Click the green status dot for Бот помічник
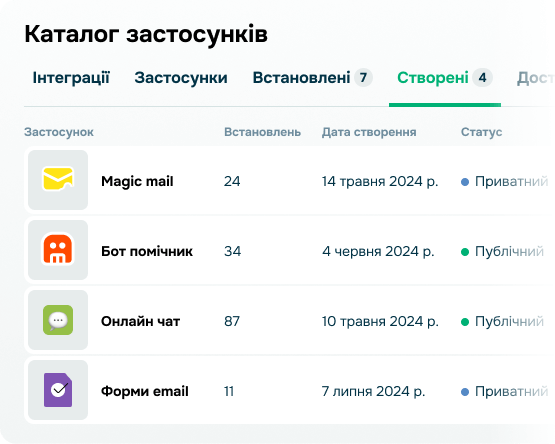555x444 pixels. click(x=465, y=252)
